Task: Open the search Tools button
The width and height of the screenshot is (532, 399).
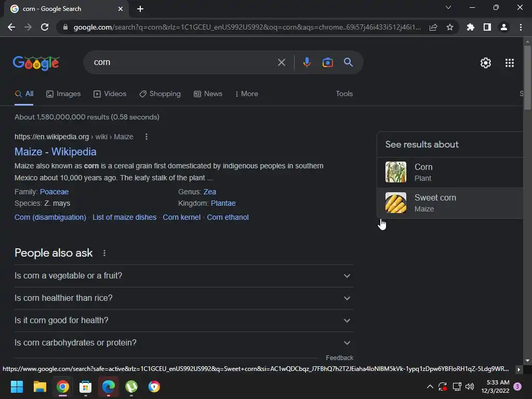Action: click(x=344, y=94)
